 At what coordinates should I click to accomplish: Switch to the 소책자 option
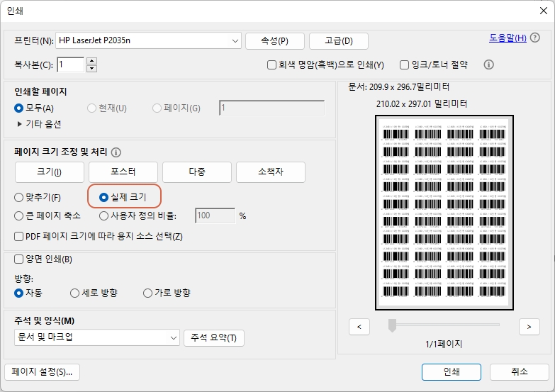pos(271,172)
